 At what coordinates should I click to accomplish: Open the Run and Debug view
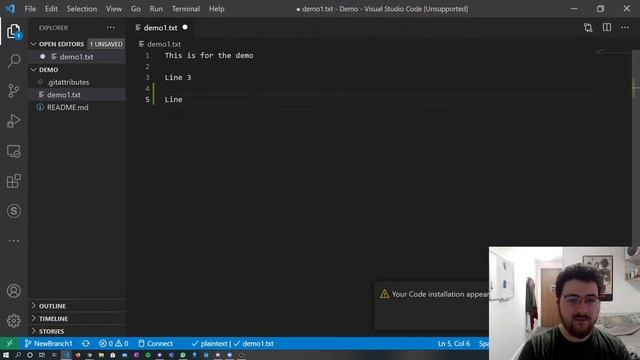point(13,121)
